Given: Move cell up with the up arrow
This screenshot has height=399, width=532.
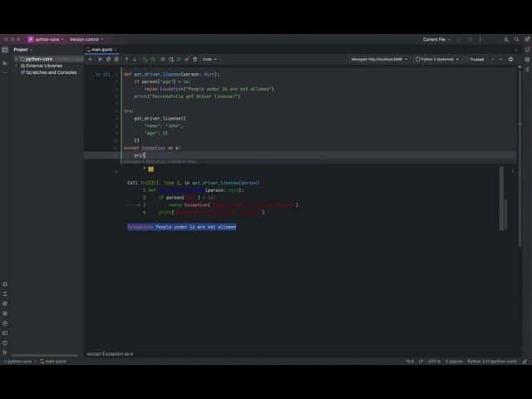Looking at the screenshot, I should (126, 59).
